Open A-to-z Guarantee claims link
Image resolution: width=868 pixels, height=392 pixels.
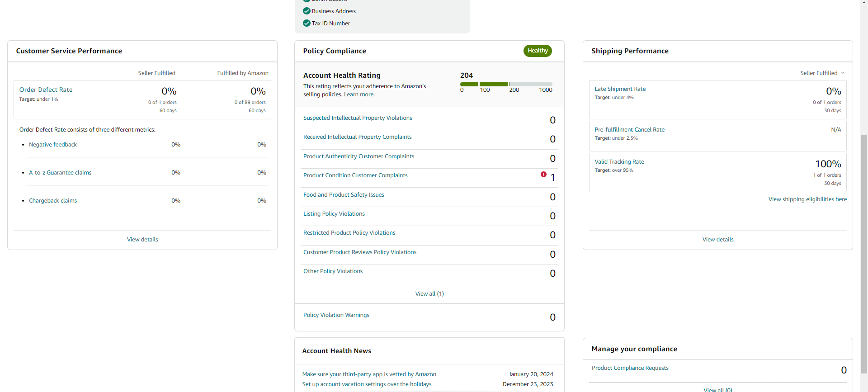pyautogui.click(x=60, y=173)
